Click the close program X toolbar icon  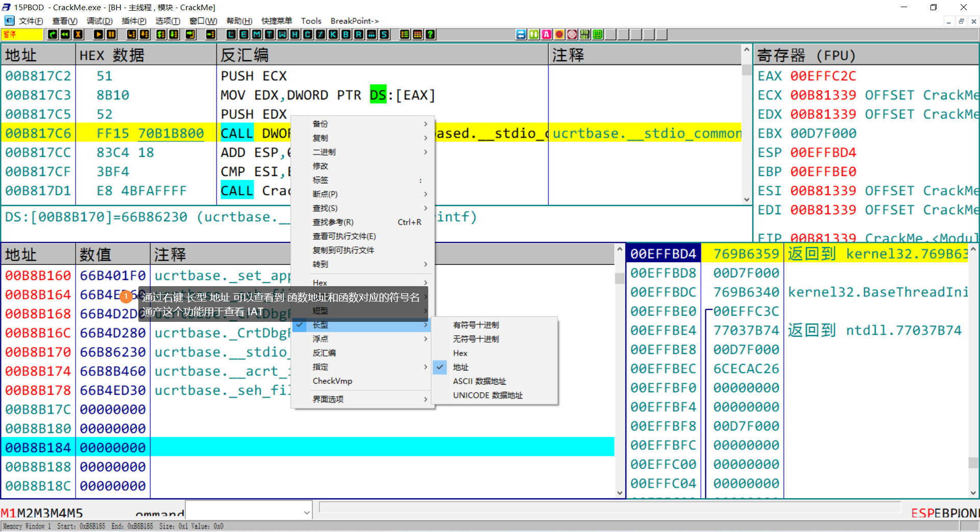pos(78,35)
